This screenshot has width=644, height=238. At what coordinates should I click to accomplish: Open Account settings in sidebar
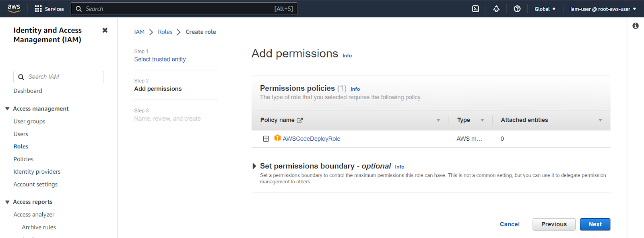point(35,185)
